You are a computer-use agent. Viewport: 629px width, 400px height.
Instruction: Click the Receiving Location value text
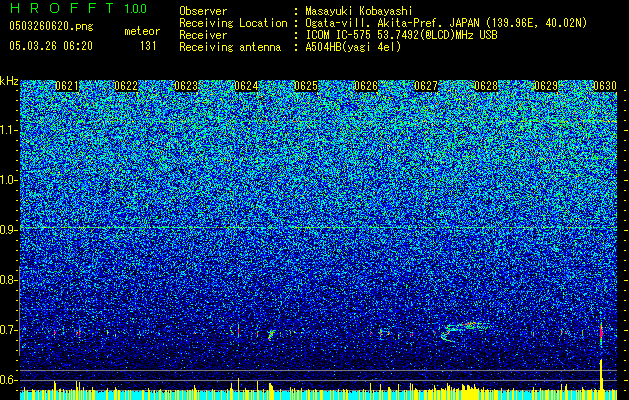pyautogui.click(x=446, y=23)
